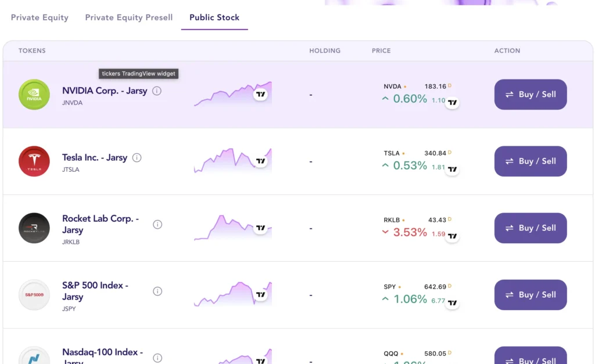This screenshot has height=364, width=595.
Task: Click TradingView logo beside NVDA price
Action: (x=452, y=102)
